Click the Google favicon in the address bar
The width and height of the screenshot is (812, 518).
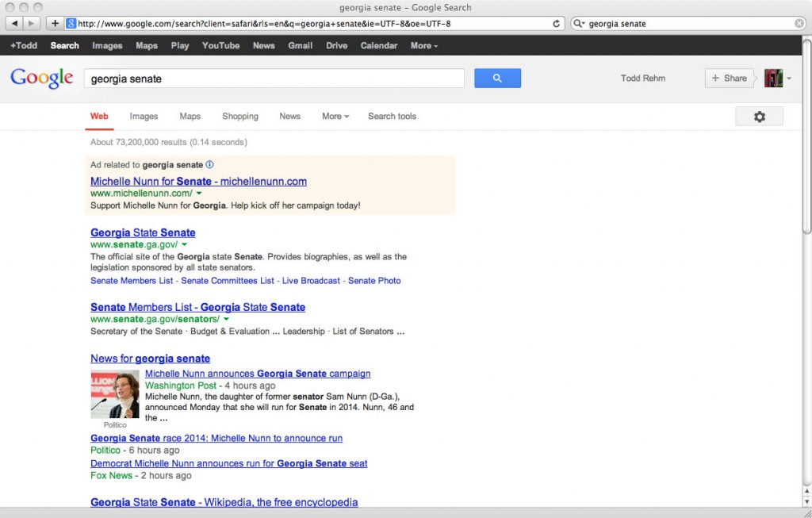(x=71, y=23)
